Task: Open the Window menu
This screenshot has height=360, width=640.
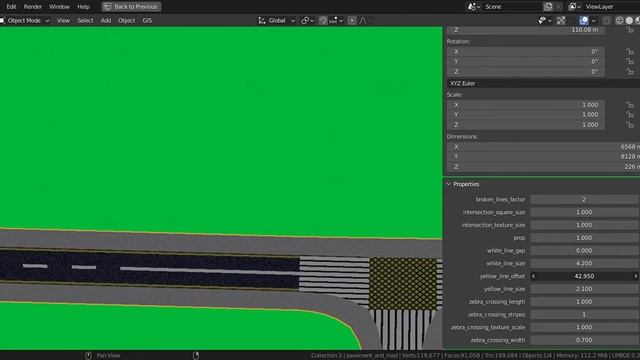Action: 59,7
